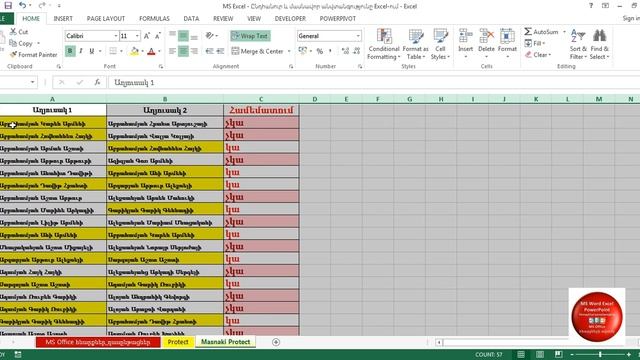Click Delete cells button
The image size is (640, 360).
(486, 44)
